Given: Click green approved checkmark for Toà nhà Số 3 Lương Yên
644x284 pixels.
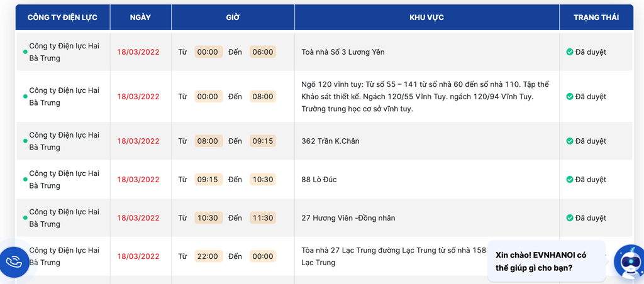Looking at the screenshot, I should pyautogui.click(x=570, y=52).
